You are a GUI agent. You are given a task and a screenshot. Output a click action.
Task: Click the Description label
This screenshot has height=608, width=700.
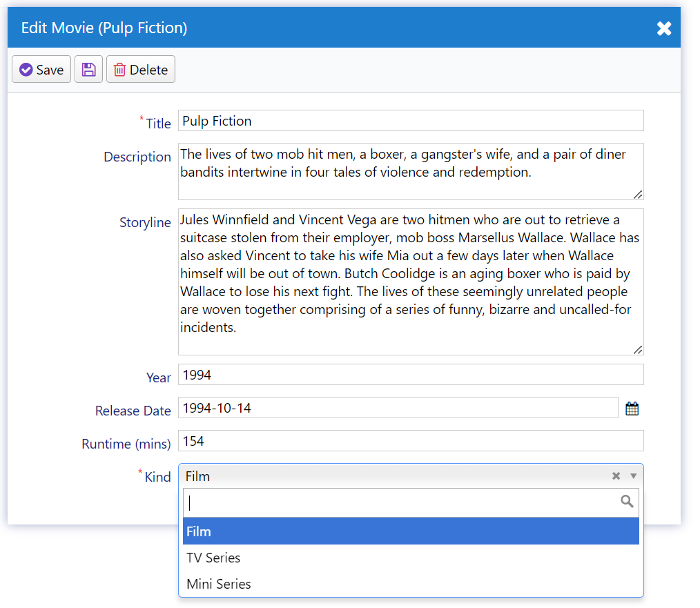(137, 157)
